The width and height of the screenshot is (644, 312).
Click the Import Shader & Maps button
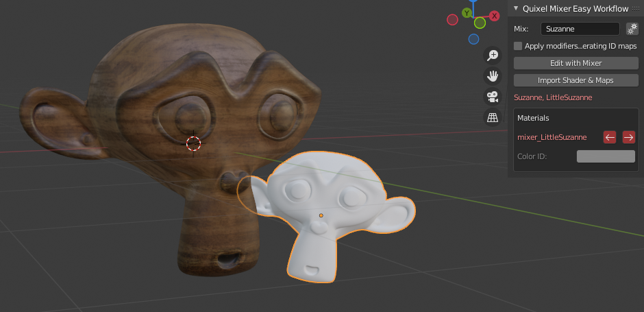[575, 80]
